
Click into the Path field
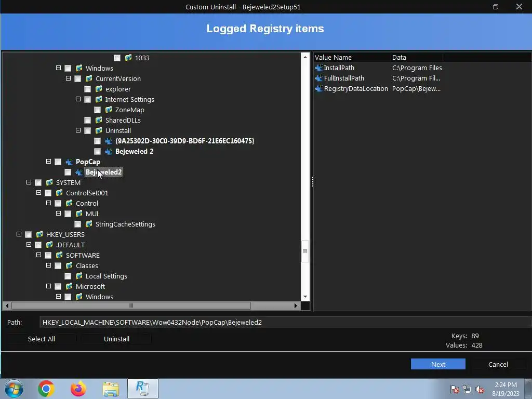click(x=285, y=322)
